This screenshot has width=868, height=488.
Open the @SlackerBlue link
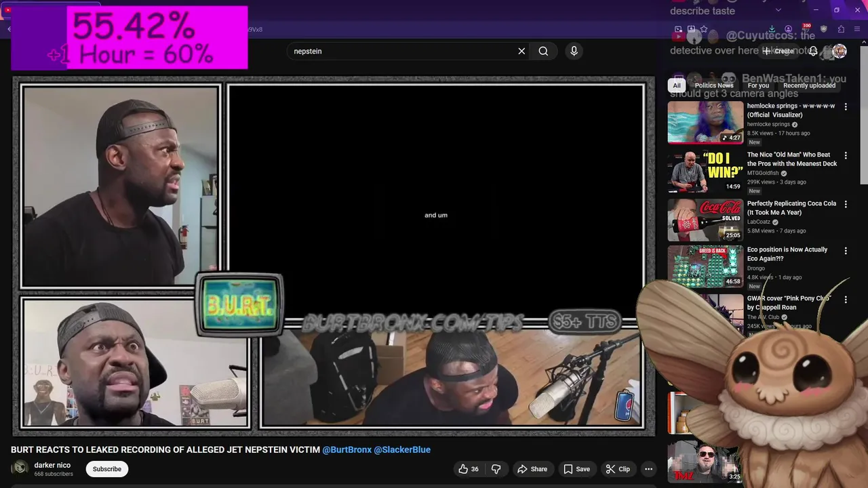402,449
